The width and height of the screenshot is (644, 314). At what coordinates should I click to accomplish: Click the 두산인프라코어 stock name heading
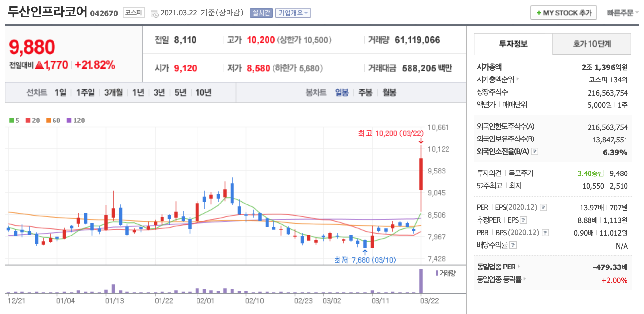click(x=47, y=12)
